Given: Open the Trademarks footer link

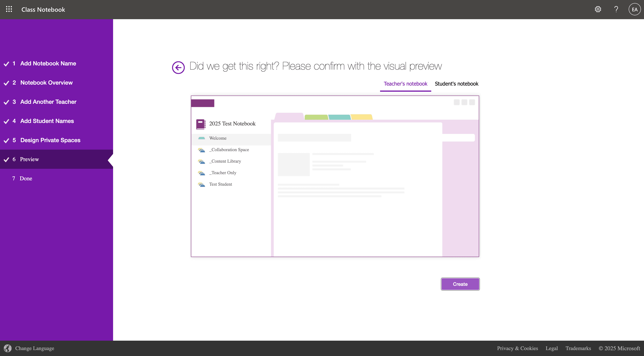Looking at the screenshot, I should [x=578, y=348].
